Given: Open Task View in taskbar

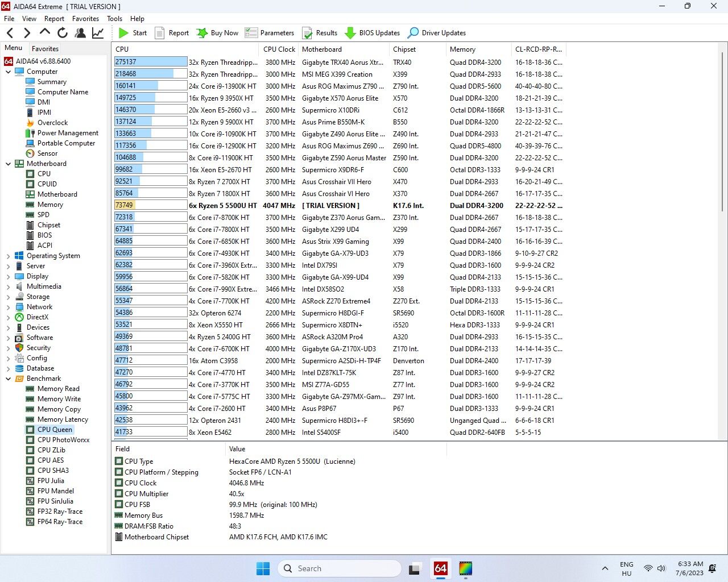Looking at the screenshot, I should tap(415, 568).
